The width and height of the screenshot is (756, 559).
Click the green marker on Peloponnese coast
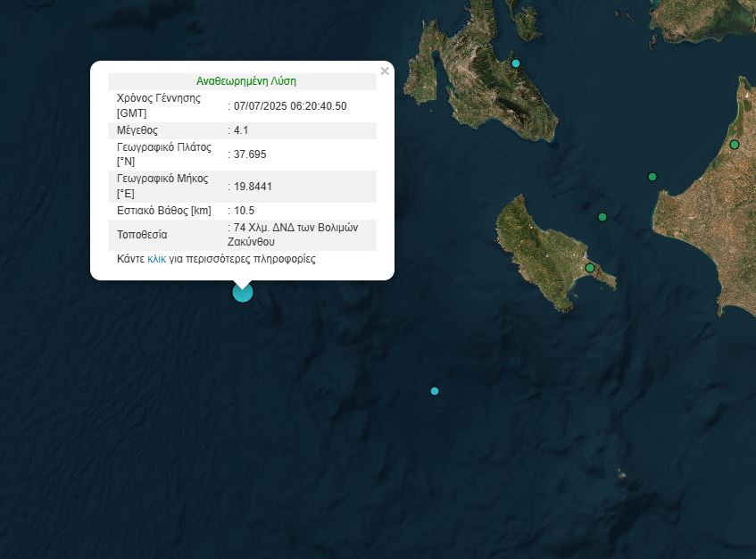coord(735,145)
